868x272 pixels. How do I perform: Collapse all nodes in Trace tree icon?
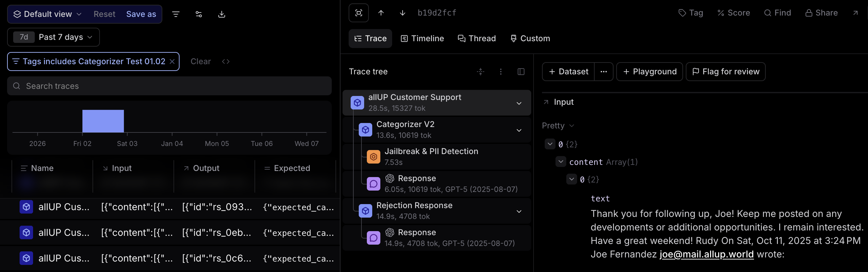coord(481,72)
